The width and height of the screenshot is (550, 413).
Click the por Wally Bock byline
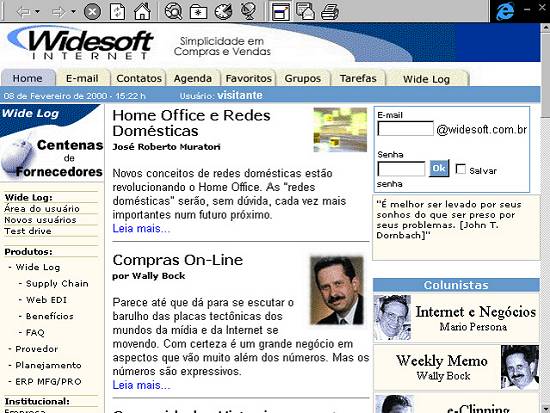pyautogui.click(x=148, y=276)
